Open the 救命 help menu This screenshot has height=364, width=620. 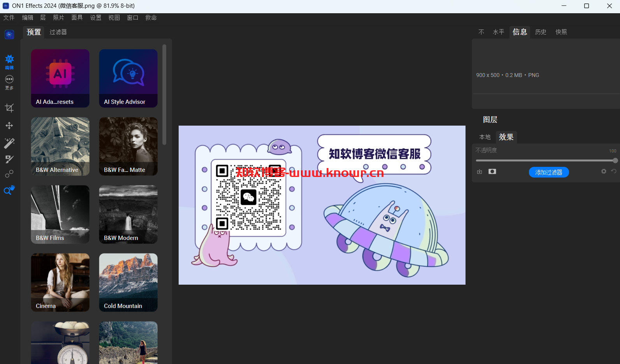point(151,17)
